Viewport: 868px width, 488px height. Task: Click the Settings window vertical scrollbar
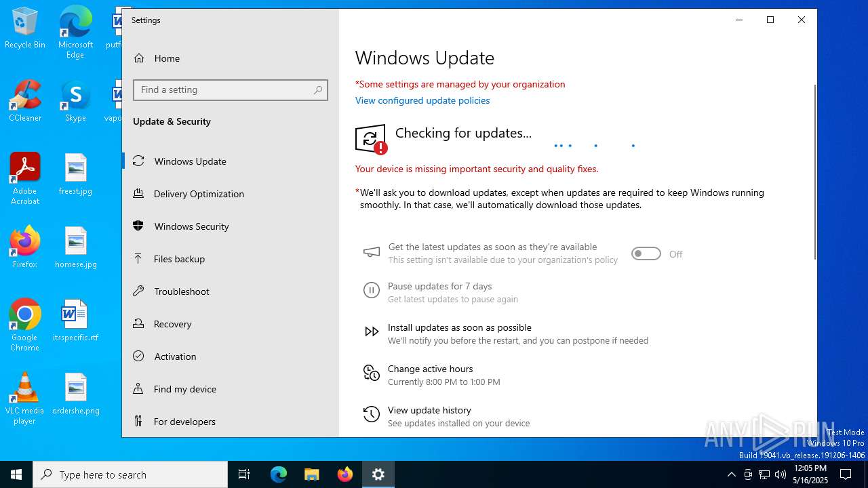point(814,171)
